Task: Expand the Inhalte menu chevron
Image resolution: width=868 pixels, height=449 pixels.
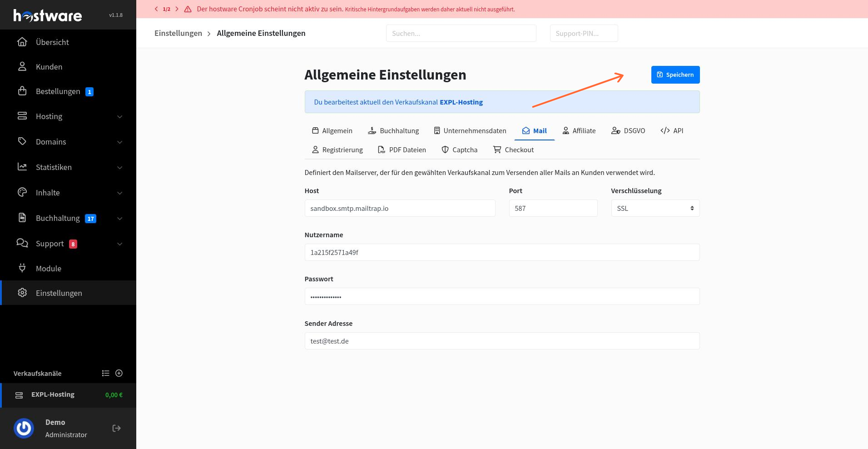Action: click(x=120, y=193)
